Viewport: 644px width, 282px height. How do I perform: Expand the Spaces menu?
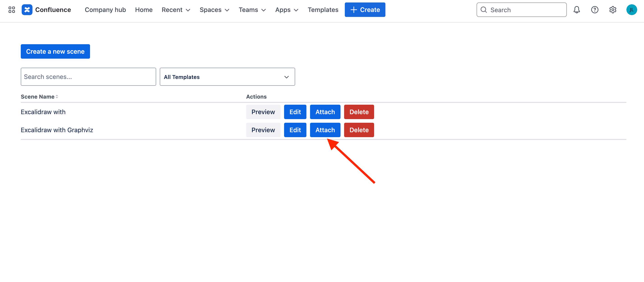(214, 10)
